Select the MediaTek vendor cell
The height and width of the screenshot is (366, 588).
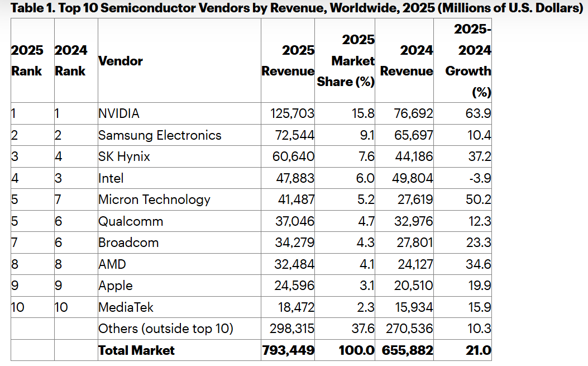(126, 307)
